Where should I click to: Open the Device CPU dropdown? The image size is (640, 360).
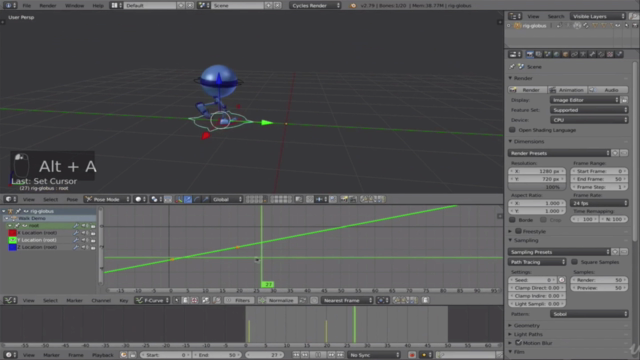coord(589,120)
